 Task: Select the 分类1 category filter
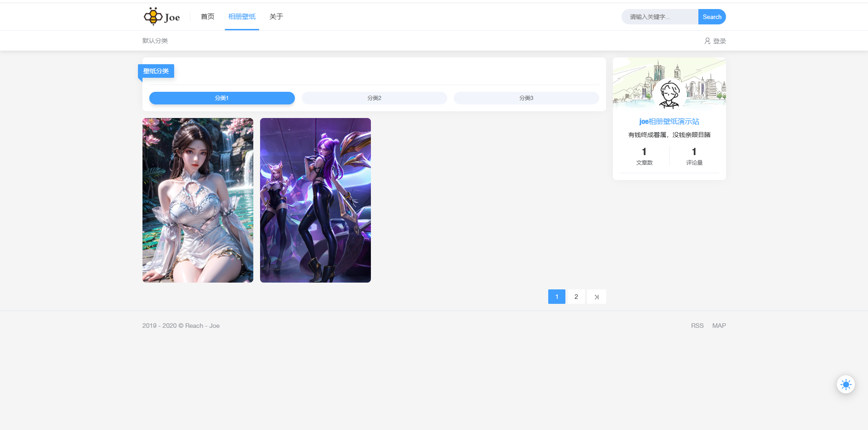(222, 98)
